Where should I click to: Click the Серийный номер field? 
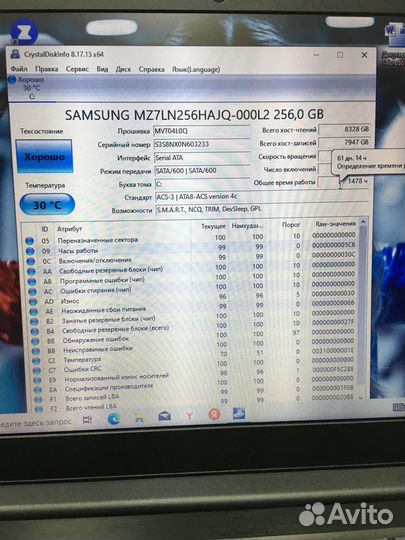[202, 144]
